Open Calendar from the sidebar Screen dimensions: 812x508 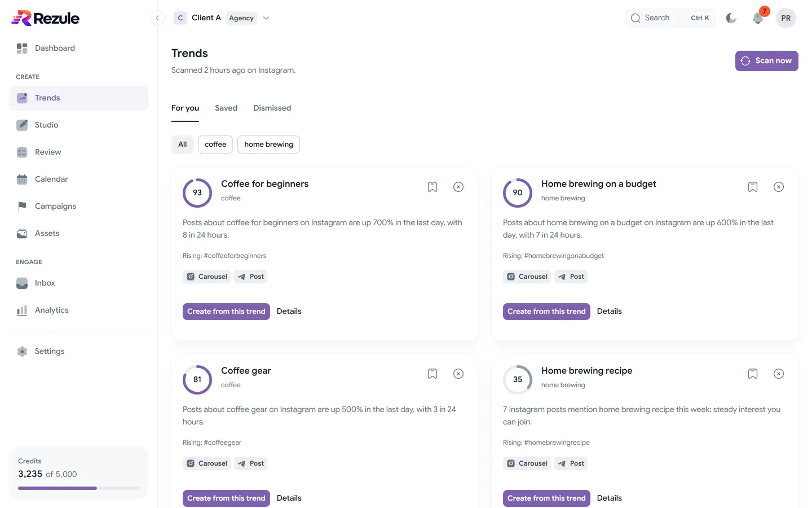(x=78, y=179)
